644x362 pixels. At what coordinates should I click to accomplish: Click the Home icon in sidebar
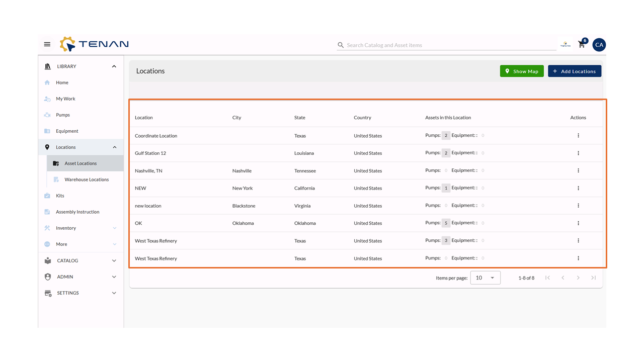47,82
